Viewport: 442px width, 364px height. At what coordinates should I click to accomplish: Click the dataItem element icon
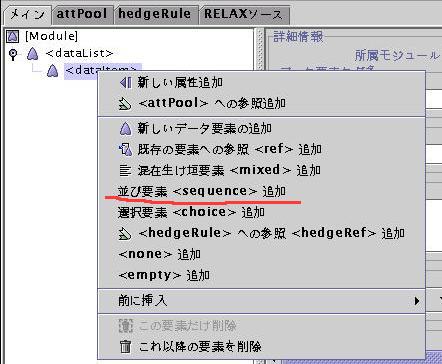pyautogui.click(x=52, y=71)
